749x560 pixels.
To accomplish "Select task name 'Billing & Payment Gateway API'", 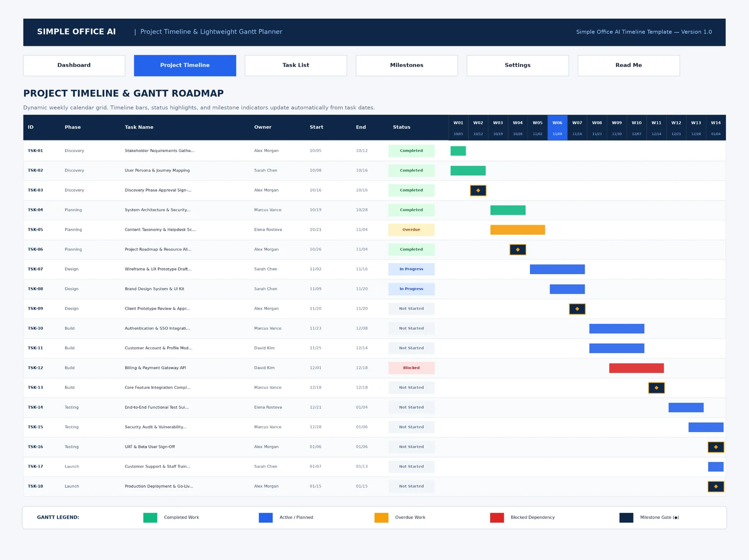I will point(155,368).
